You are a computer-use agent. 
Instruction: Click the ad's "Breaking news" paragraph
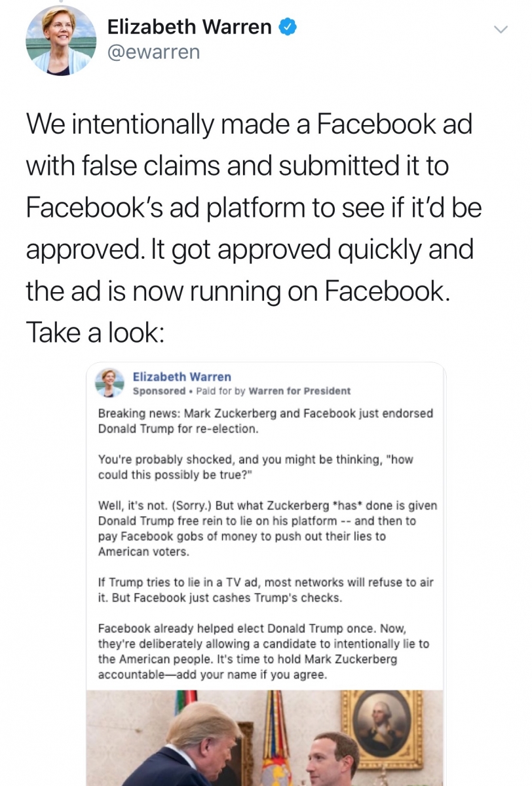[x=265, y=422]
